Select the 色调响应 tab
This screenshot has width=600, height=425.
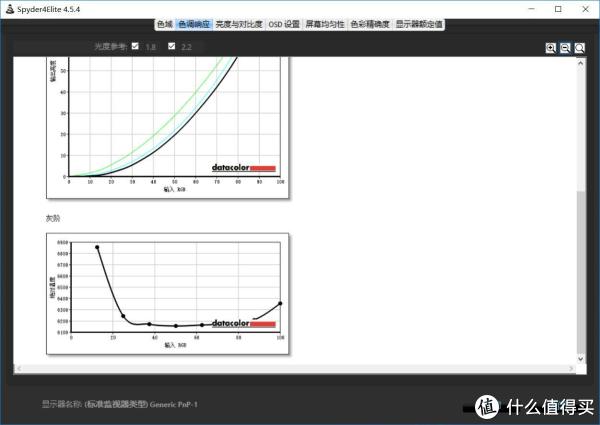point(194,24)
